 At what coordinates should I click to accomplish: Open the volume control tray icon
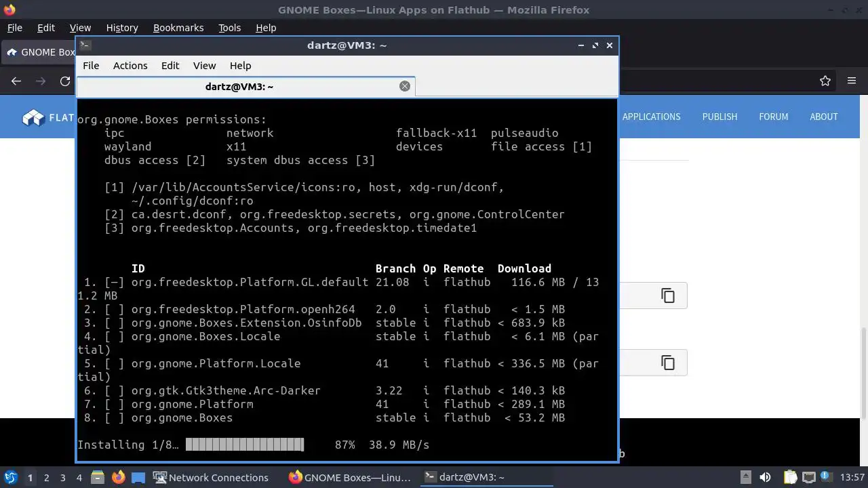[x=766, y=477]
